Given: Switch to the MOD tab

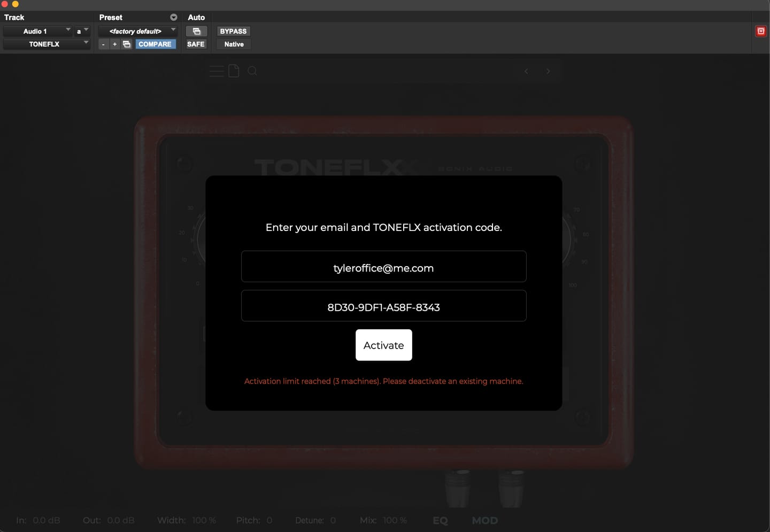Looking at the screenshot, I should pos(485,520).
